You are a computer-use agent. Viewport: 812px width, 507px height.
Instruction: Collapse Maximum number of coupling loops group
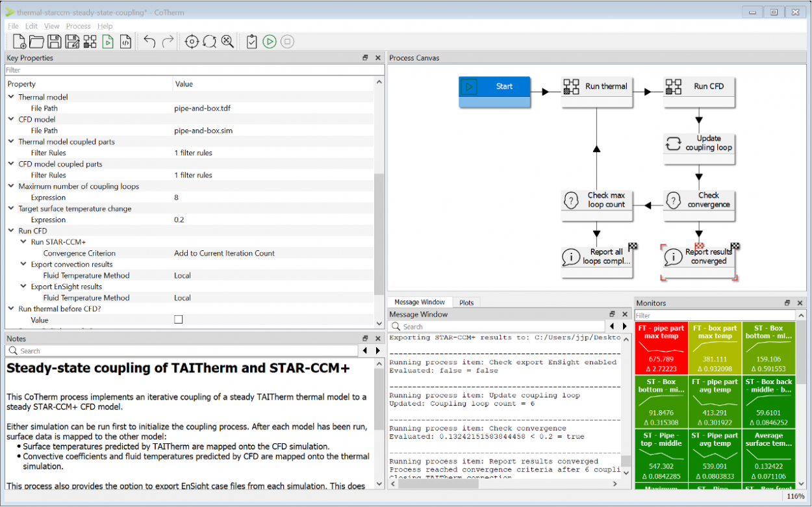click(x=11, y=187)
